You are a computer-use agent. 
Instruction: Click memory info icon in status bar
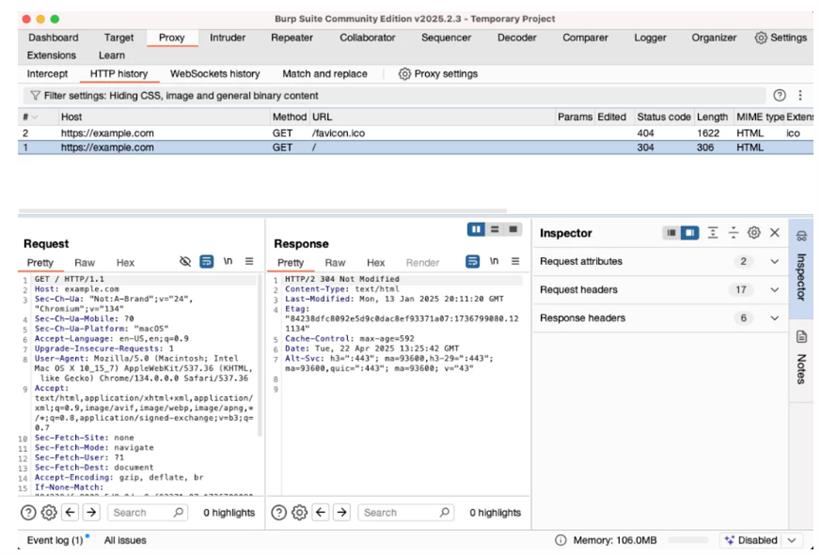coord(560,540)
